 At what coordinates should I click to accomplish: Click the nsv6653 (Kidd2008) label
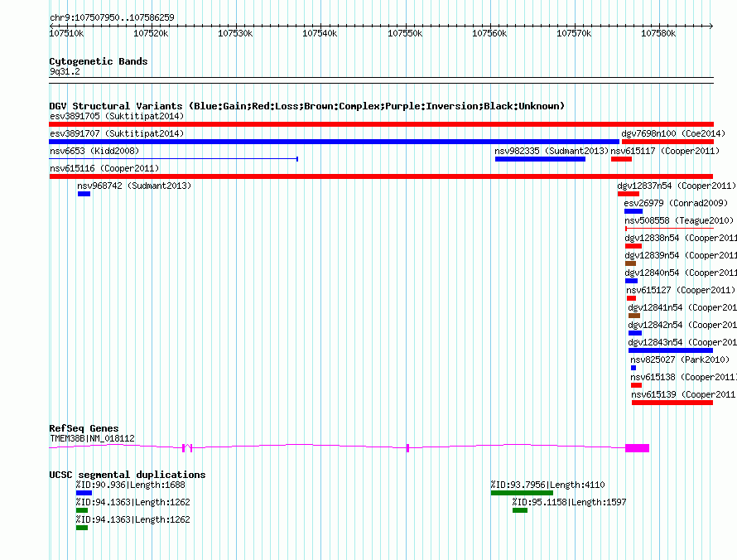(x=94, y=151)
